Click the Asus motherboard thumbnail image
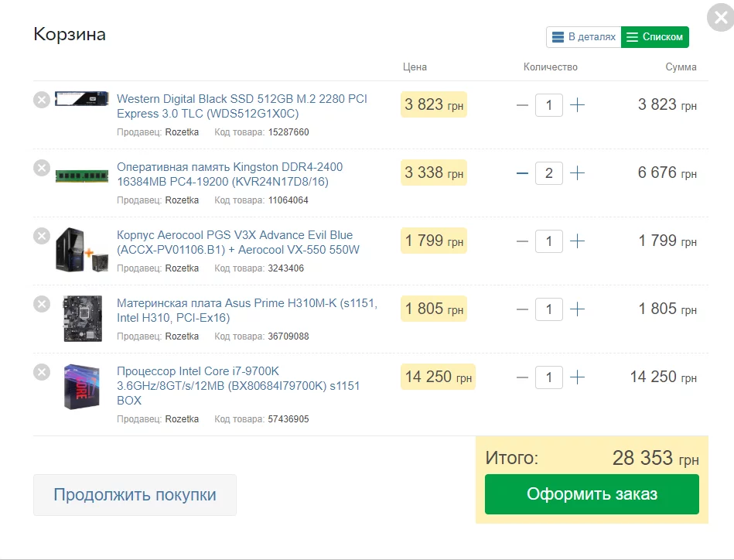Image resolution: width=734 pixels, height=560 pixels. click(x=83, y=319)
